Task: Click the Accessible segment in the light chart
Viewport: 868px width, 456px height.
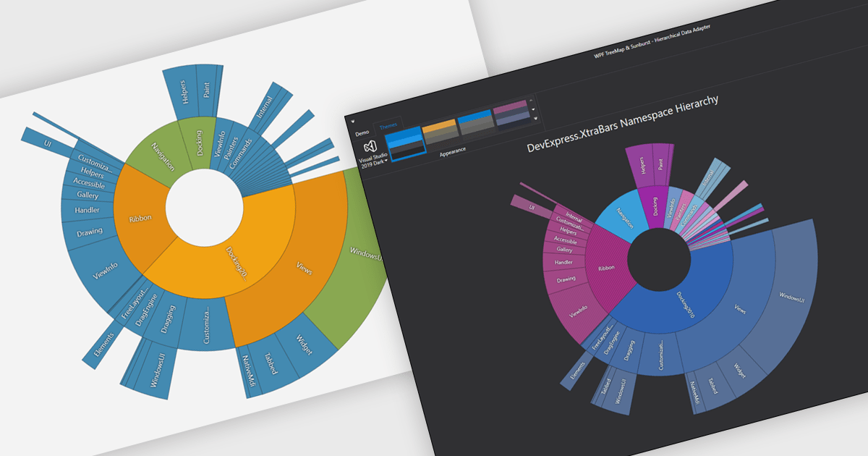Action: 90,184
